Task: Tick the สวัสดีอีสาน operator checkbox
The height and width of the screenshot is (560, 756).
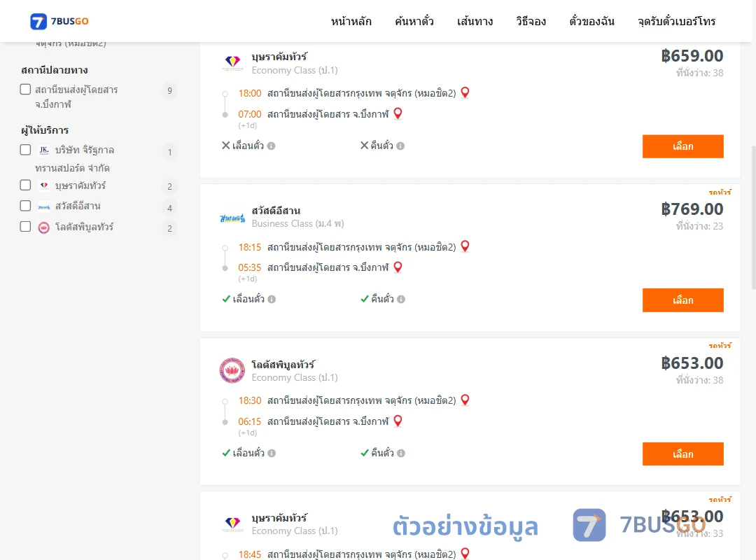Action: pyautogui.click(x=26, y=206)
